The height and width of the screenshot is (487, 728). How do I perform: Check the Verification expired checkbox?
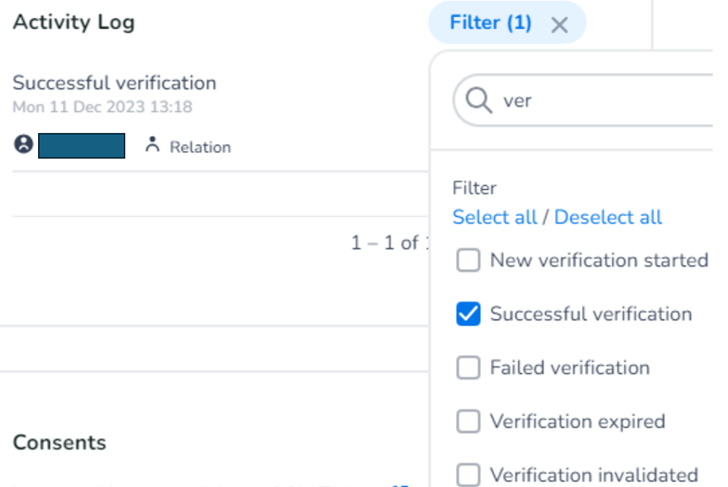pyautogui.click(x=468, y=421)
